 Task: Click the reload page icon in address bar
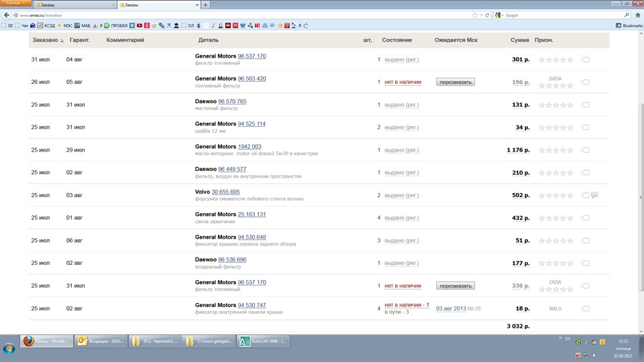pos(487,15)
